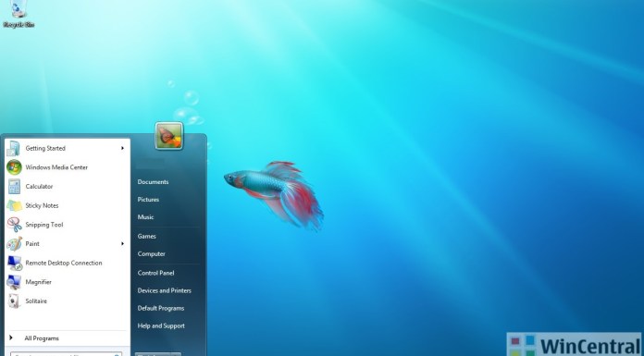Screen dimensions: 644x356
Task: Open Remote Desktop Connection icon
Action: (x=14, y=263)
